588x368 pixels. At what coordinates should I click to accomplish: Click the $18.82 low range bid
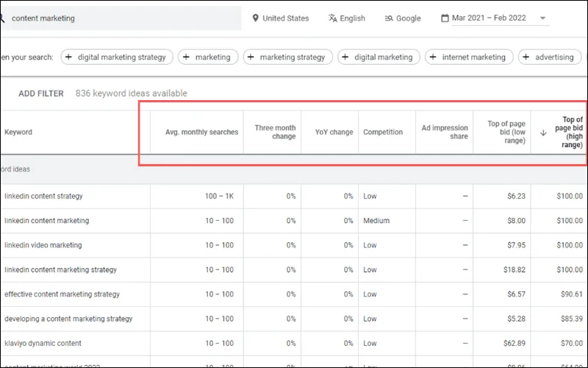(514, 269)
